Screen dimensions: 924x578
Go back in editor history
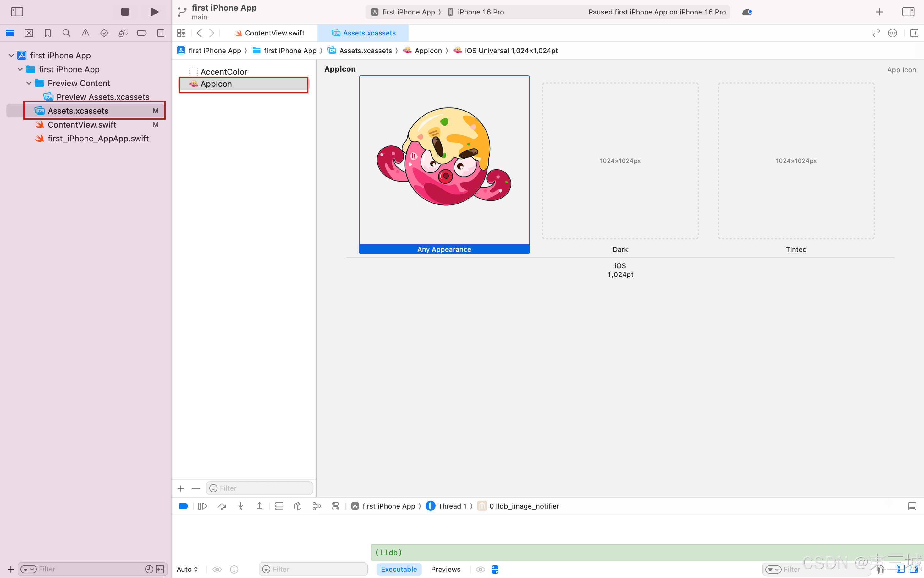click(x=199, y=33)
